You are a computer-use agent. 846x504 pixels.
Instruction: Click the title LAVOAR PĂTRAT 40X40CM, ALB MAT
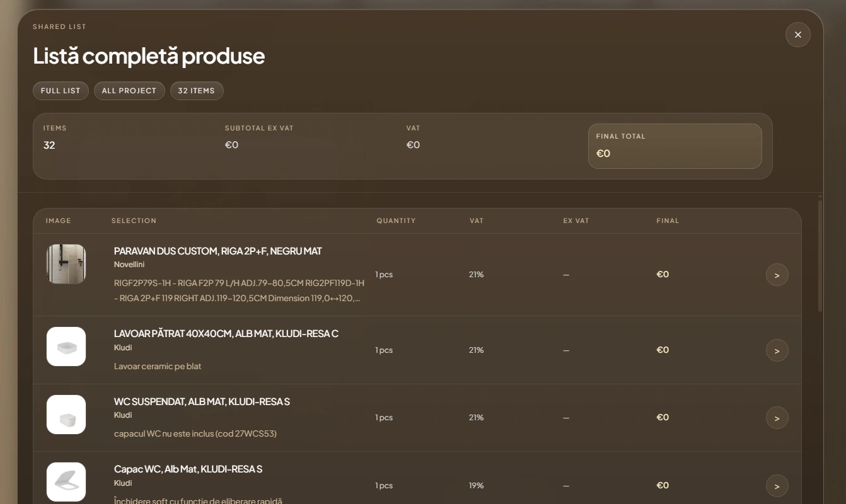[x=226, y=333]
